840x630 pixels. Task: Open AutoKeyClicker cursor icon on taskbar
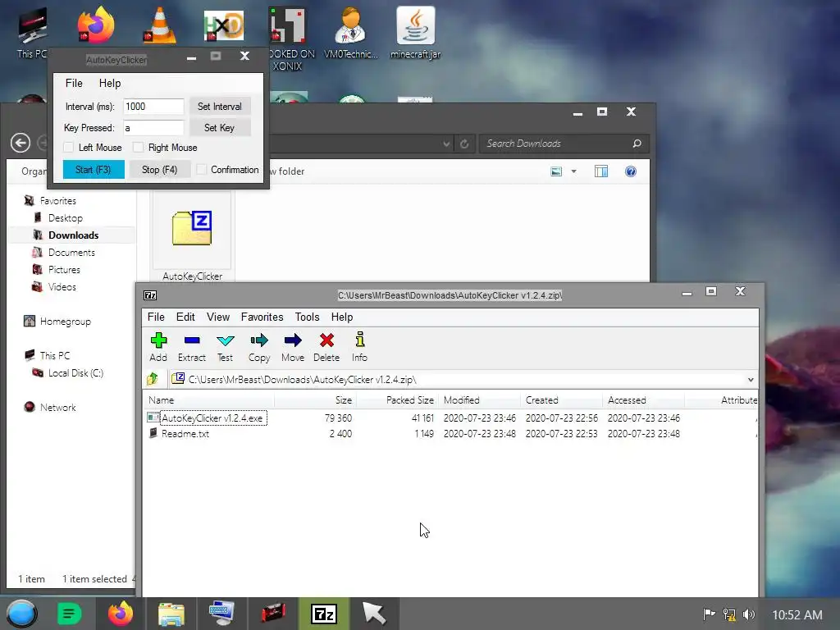tap(374, 614)
